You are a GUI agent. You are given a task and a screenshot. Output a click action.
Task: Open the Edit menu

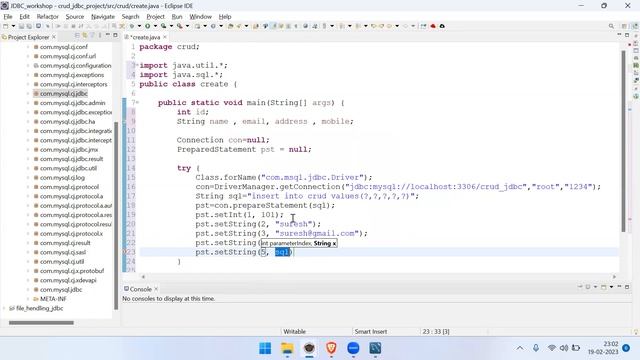coord(24,17)
